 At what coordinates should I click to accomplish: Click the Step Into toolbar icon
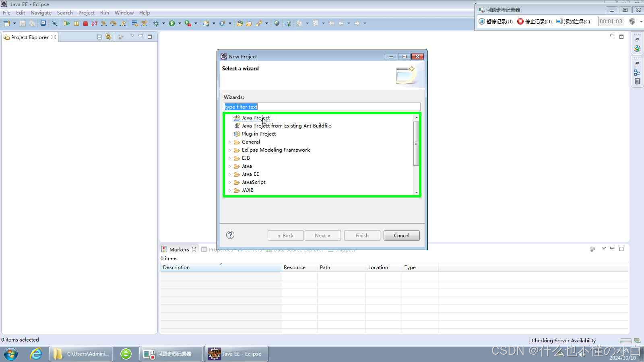(x=104, y=23)
